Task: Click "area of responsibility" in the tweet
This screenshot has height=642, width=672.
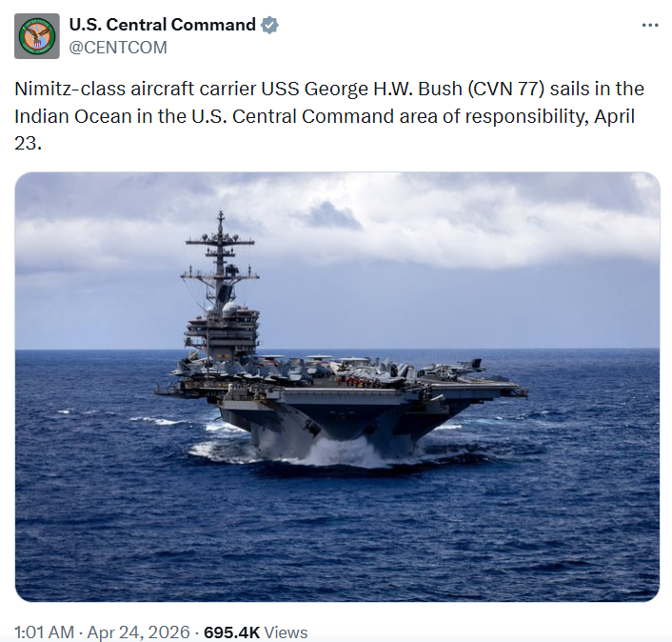Action: (495, 117)
